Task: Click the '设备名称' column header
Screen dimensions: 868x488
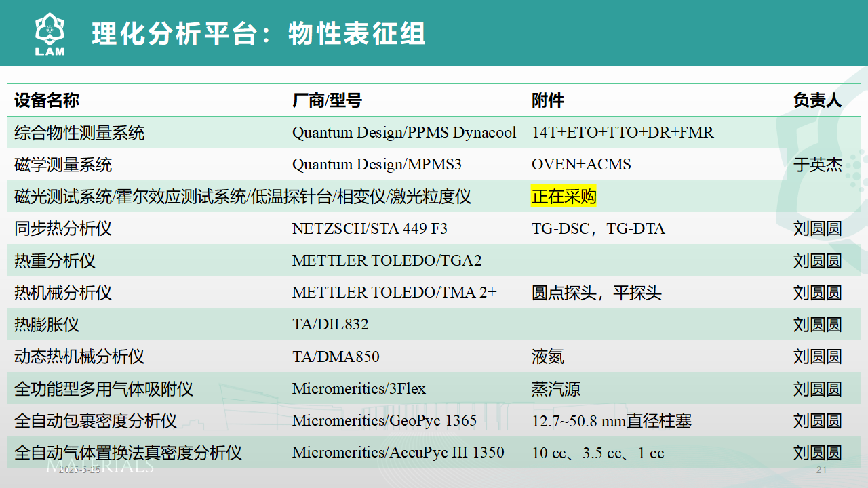Action: 47,100
